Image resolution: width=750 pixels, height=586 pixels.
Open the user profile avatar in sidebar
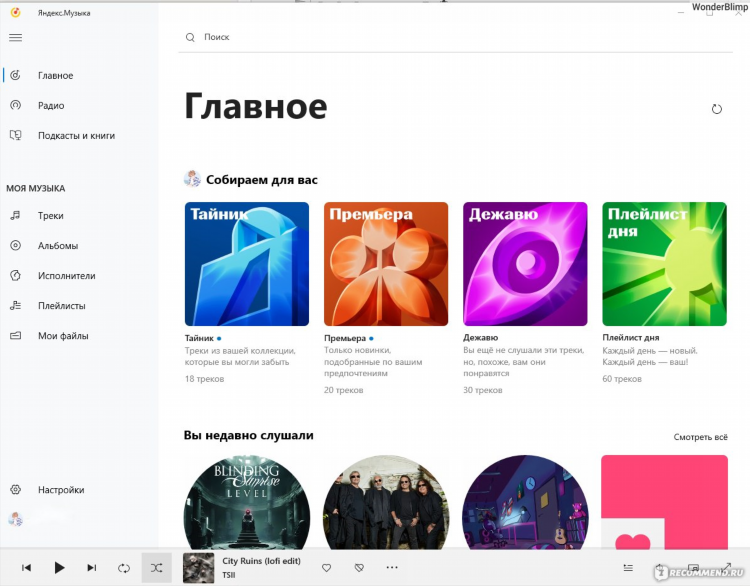point(15,519)
